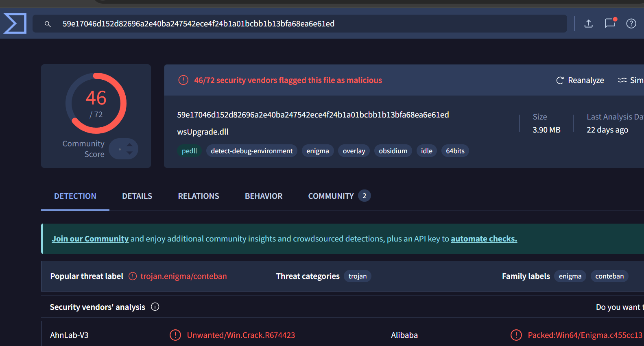Switch to the DETAILS tab
Viewport: 644px width, 346px height.
(x=137, y=196)
